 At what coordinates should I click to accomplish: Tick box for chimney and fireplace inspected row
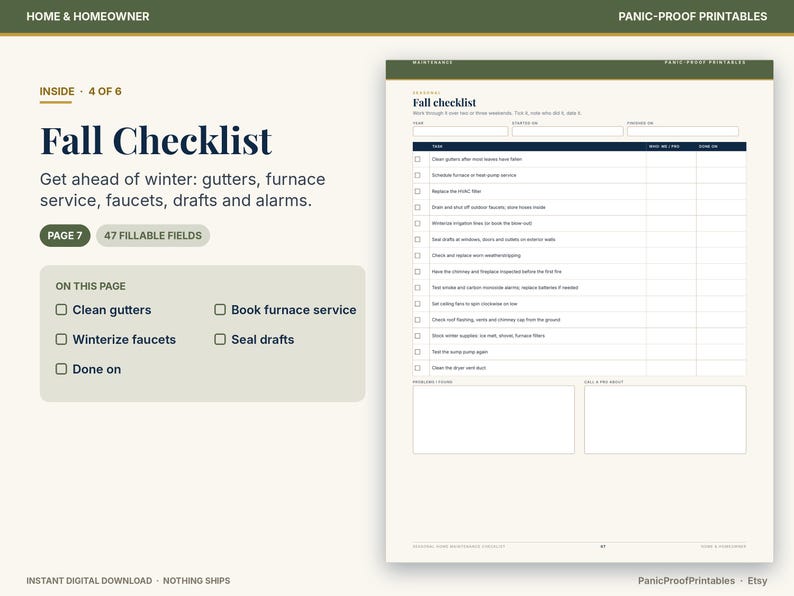(418, 271)
